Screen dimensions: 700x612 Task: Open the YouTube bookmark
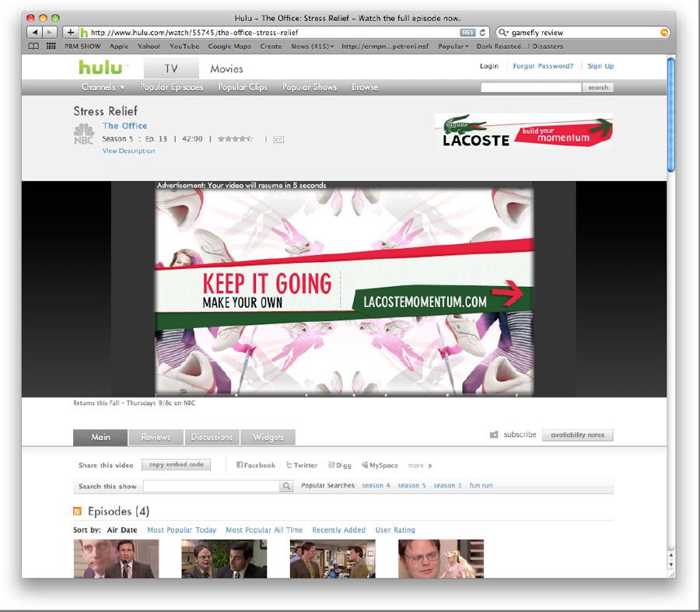[x=184, y=47]
